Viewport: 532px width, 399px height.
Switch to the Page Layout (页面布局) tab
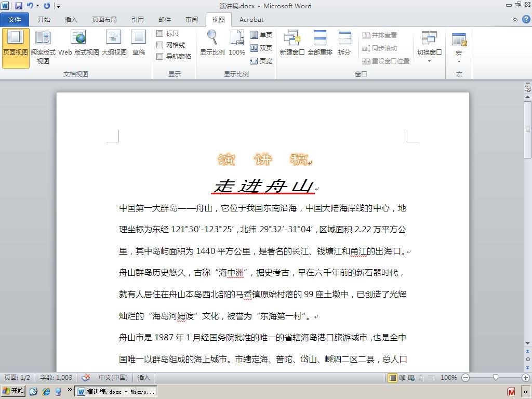click(x=104, y=20)
